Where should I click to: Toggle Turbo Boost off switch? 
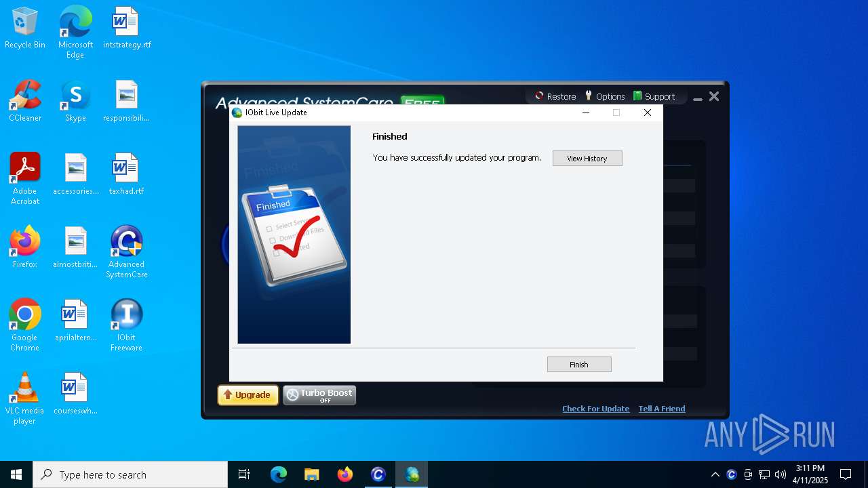pyautogui.click(x=319, y=395)
